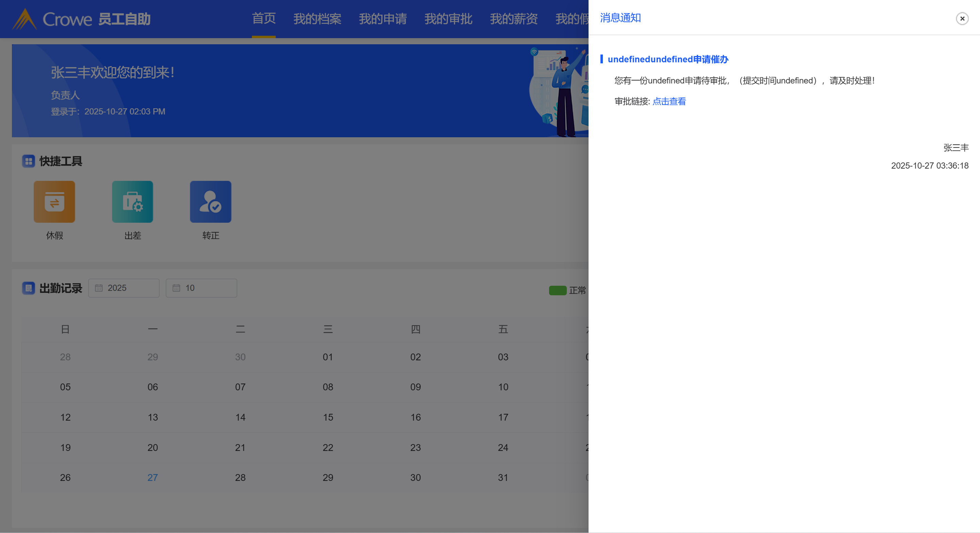
Task: Open the 转正 regularization tool
Action: click(x=210, y=202)
